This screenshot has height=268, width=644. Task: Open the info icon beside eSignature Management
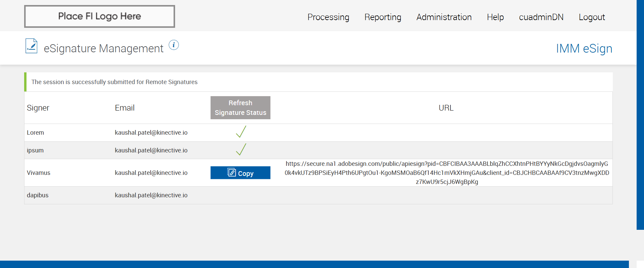click(x=174, y=45)
